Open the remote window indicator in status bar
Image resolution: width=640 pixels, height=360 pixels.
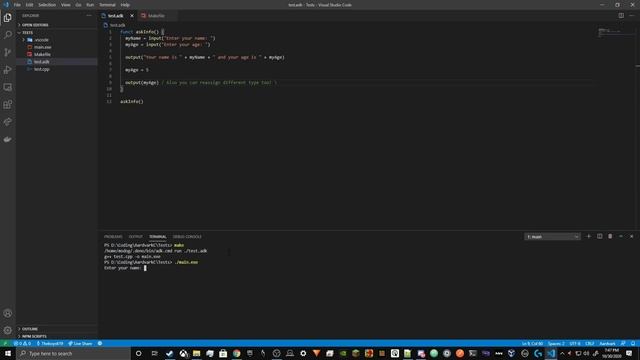5,344
